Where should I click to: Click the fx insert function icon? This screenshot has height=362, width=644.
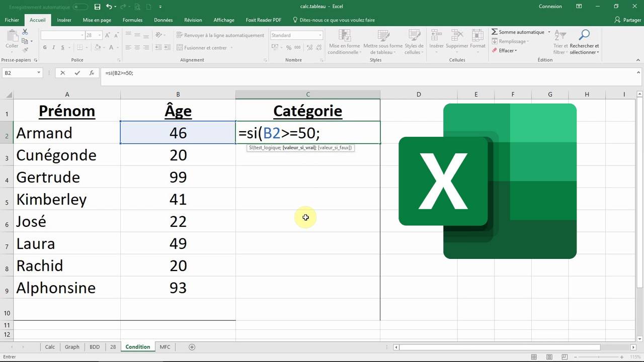tap(92, 73)
